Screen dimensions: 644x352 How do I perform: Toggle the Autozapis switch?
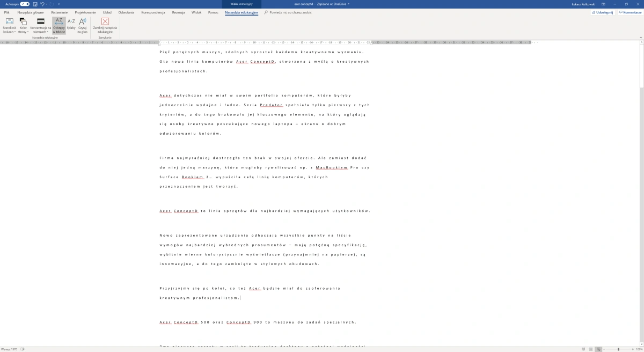tap(25, 4)
